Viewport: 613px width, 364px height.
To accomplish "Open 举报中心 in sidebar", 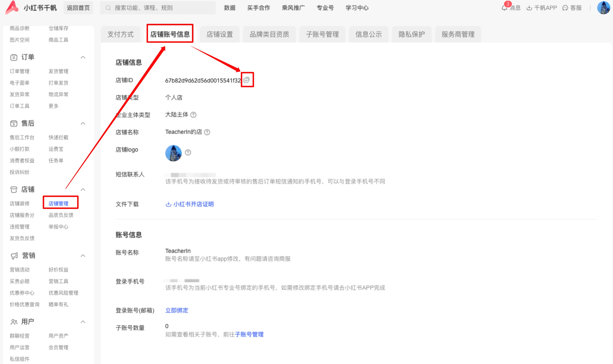I will [x=58, y=227].
